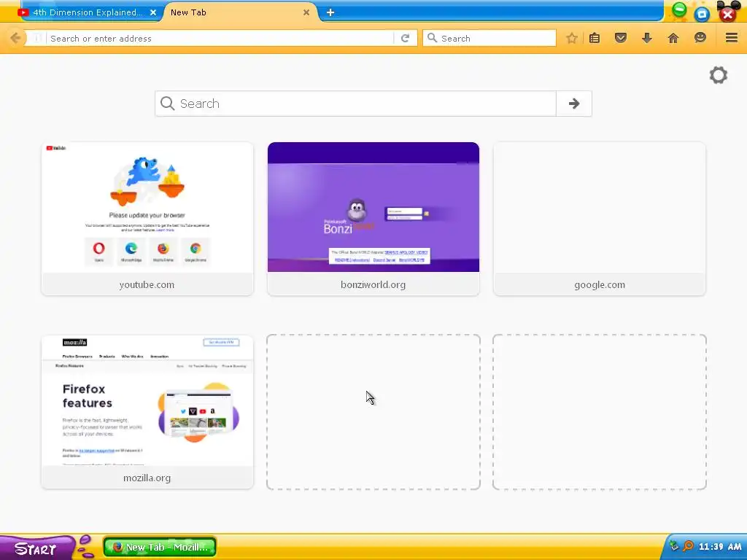
Task: Focus the new tab page Search field
Action: (355, 104)
